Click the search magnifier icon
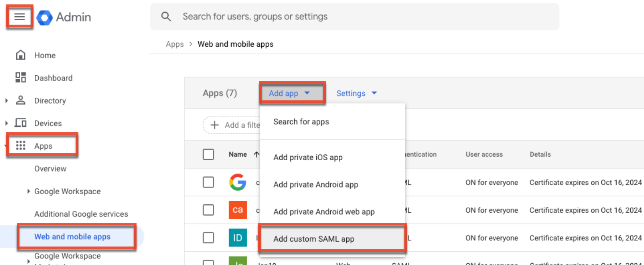The image size is (644, 265). pos(166,16)
